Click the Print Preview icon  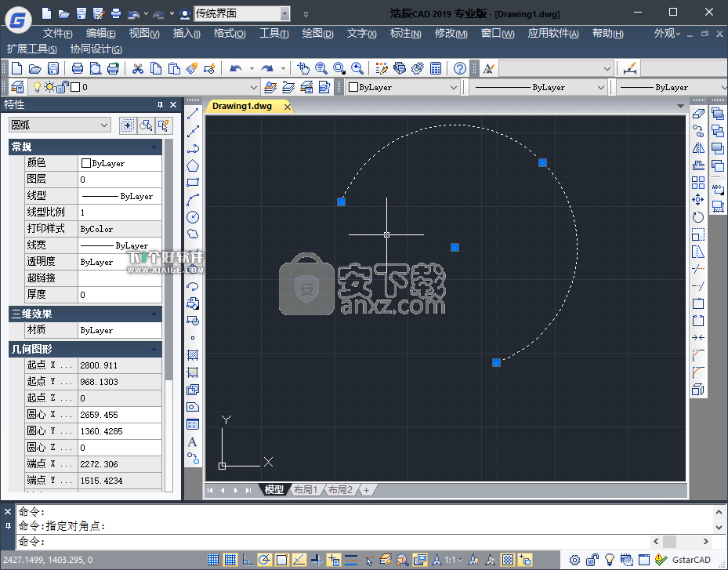pyautogui.click(x=96, y=69)
